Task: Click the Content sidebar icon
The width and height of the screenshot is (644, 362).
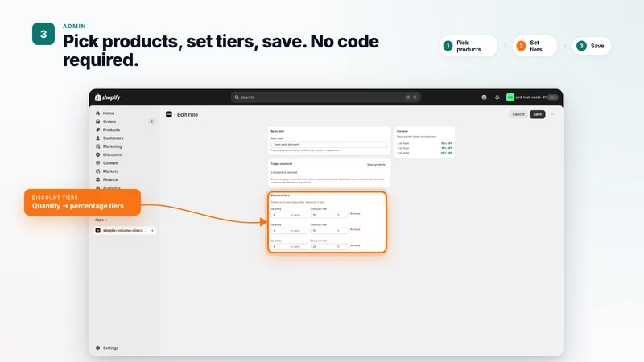Action: [x=97, y=163]
